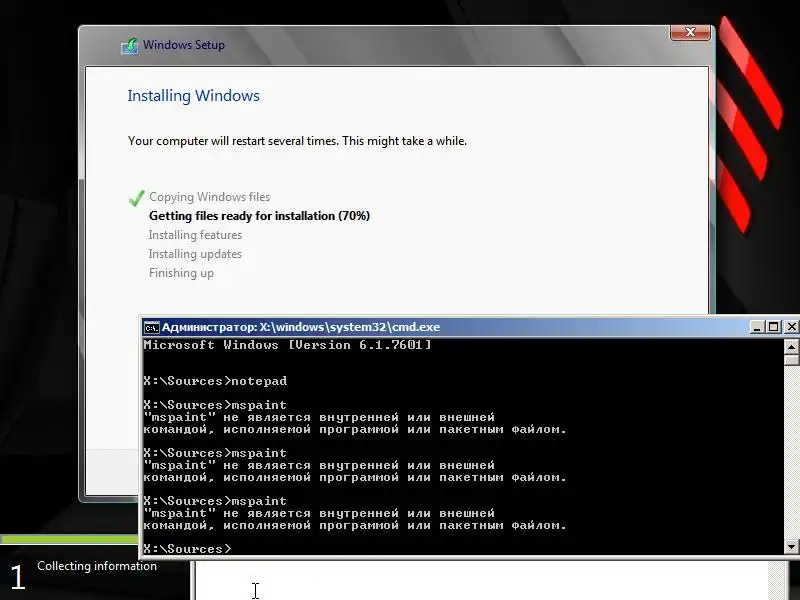Click the 'Collecting information' stage label

(x=97, y=566)
